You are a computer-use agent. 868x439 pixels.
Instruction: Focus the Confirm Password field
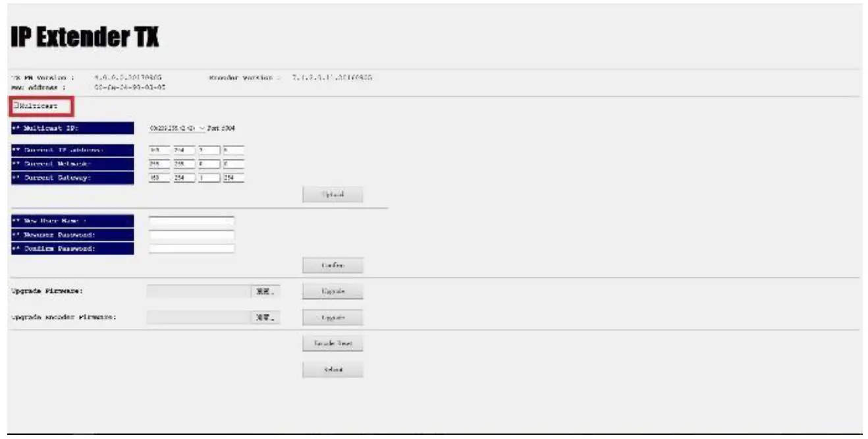pos(192,249)
